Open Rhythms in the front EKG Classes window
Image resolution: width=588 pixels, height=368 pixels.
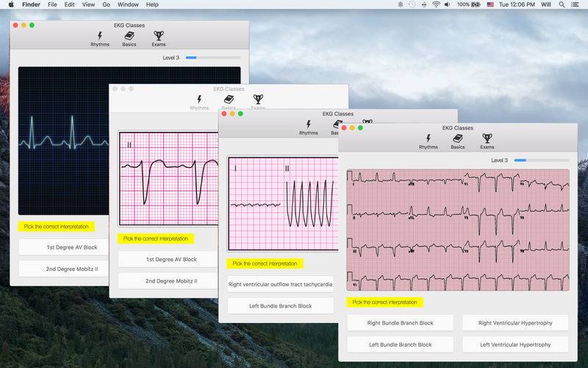(429, 141)
